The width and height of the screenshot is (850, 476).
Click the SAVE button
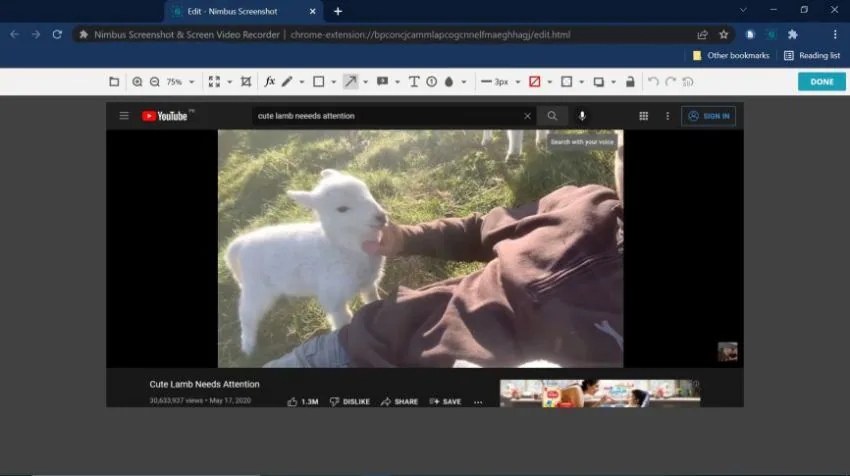coord(446,402)
